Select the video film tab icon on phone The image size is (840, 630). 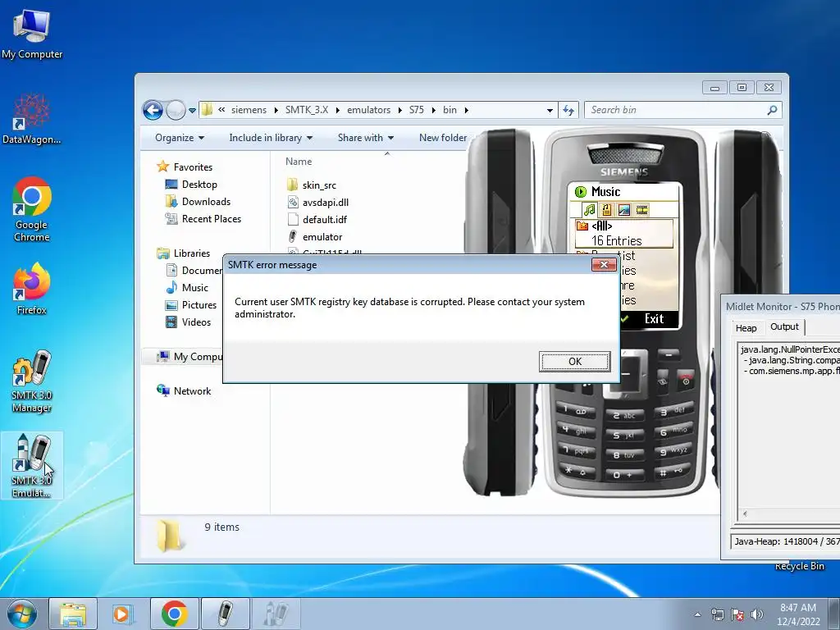641,210
